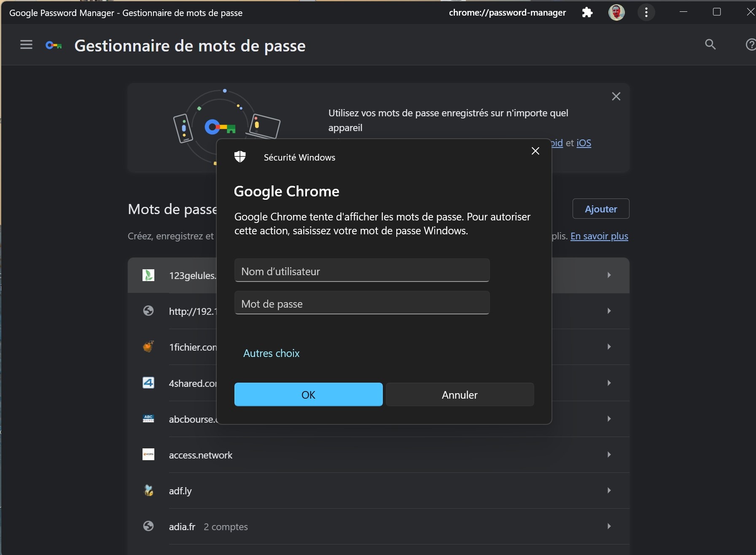Click the 1fichier.com favicon
Screen dimensions: 756x555
pos(148,347)
